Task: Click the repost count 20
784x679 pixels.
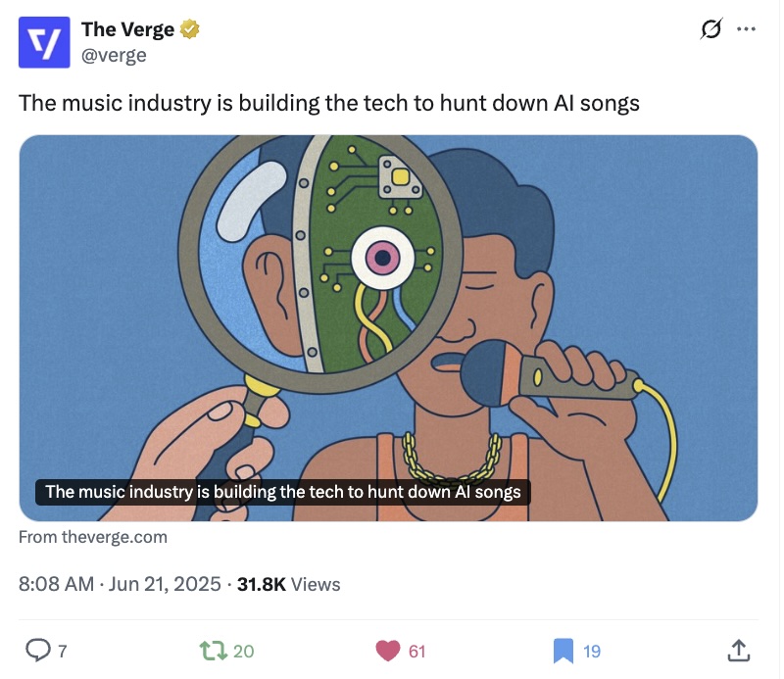Action: 243,651
